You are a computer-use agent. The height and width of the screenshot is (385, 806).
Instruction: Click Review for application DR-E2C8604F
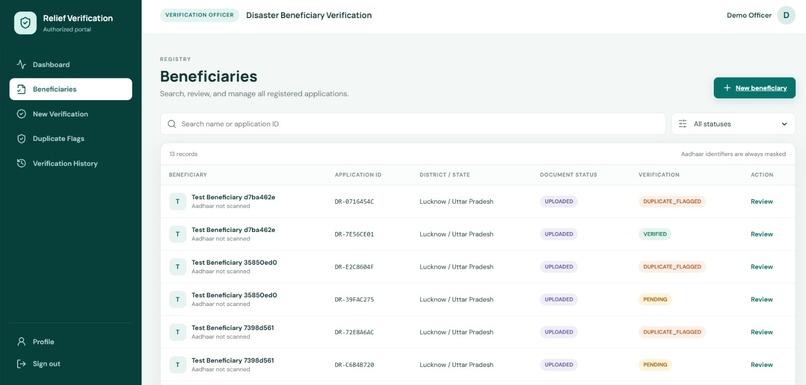pyautogui.click(x=762, y=267)
